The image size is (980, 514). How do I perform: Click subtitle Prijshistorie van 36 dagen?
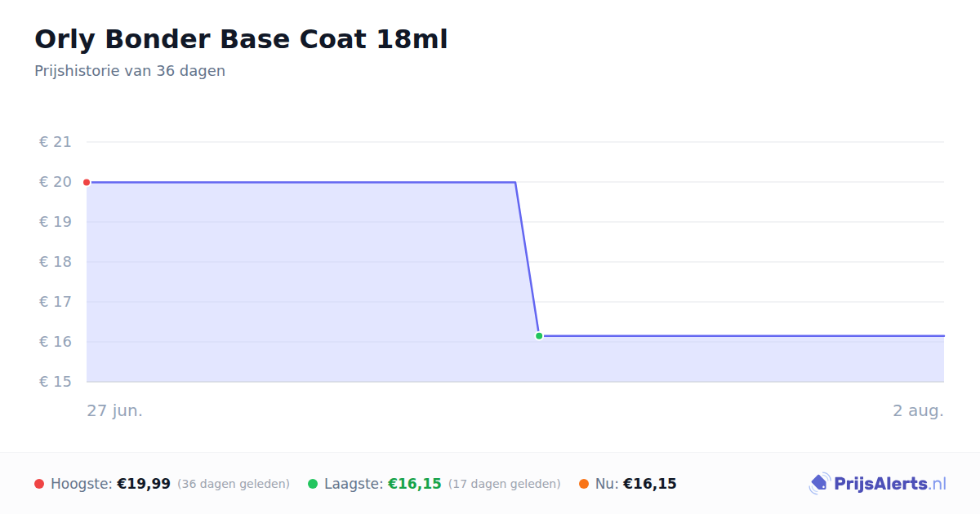coord(130,71)
